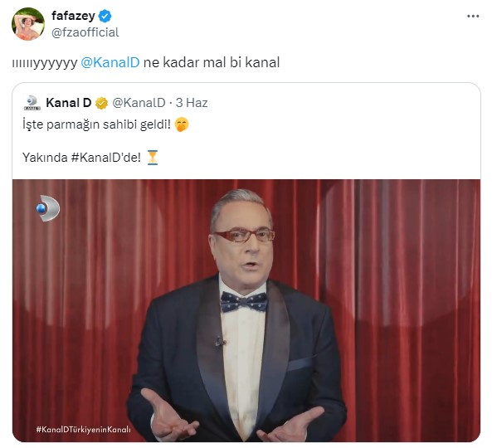The image size is (492, 448).
Task: Follow the blue @KanalD mention in tweet
Action: click(x=110, y=62)
